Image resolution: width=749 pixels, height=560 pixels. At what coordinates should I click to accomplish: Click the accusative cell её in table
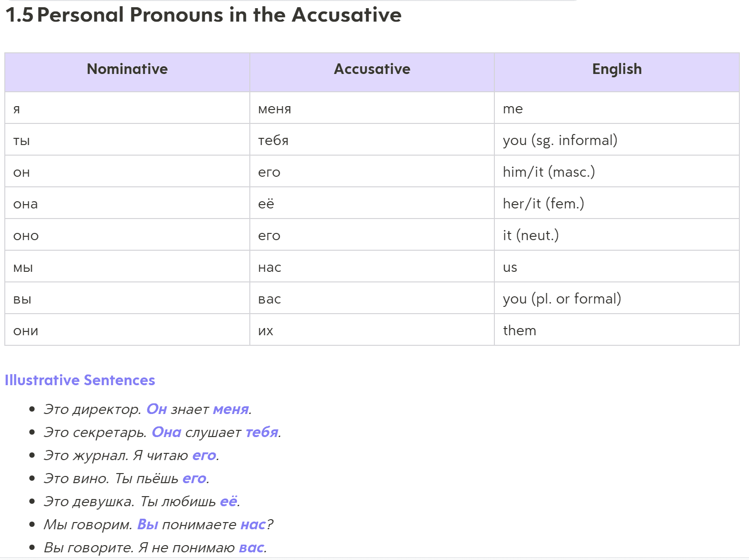(x=266, y=204)
